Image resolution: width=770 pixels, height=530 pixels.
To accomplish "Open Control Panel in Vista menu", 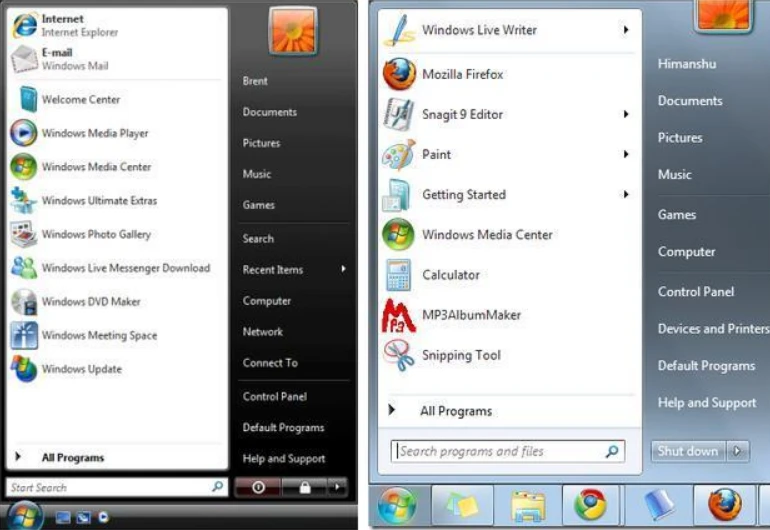I will point(275,396).
